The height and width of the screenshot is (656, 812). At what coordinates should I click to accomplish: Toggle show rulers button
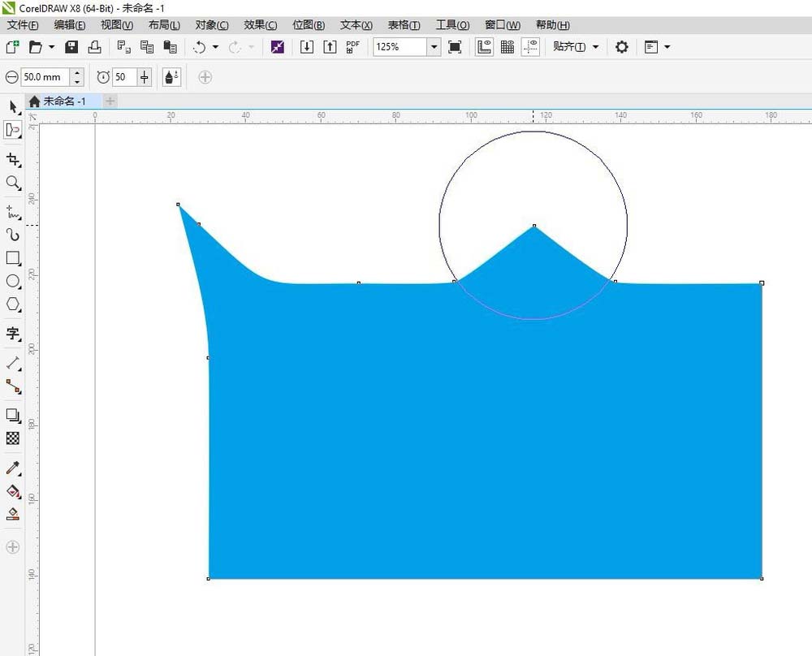[484, 47]
